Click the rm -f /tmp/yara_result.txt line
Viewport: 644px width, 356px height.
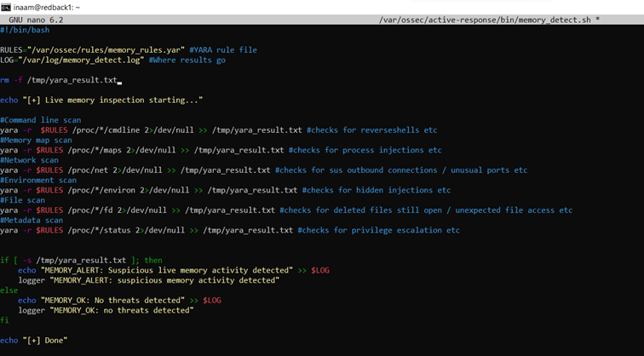tap(59, 80)
